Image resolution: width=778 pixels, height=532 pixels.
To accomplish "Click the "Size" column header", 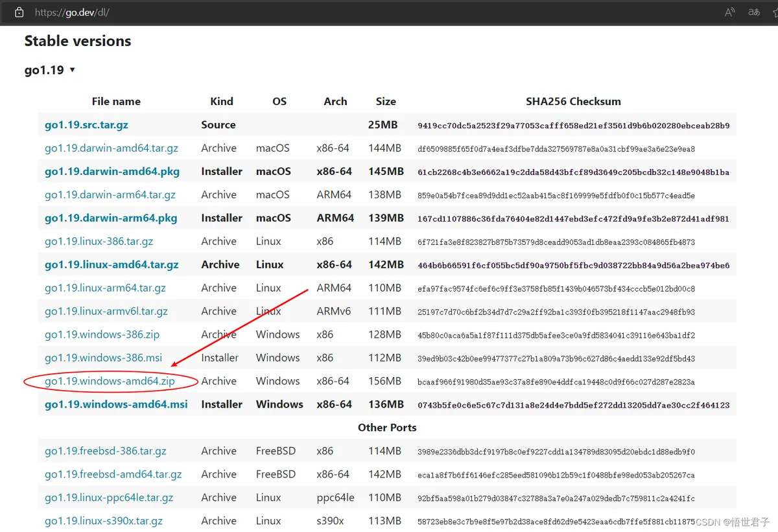I will [x=386, y=102].
